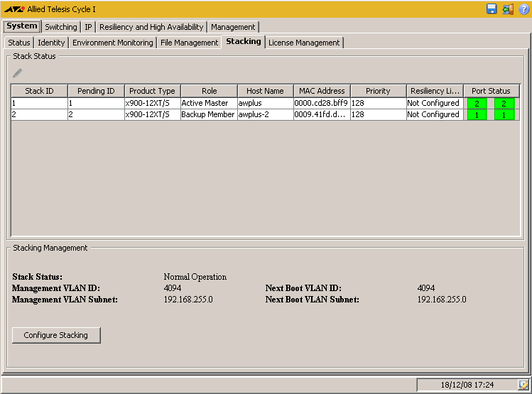Sort by Stack ID column header
The height and width of the screenshot is (394, 532).
pos(39,91)
